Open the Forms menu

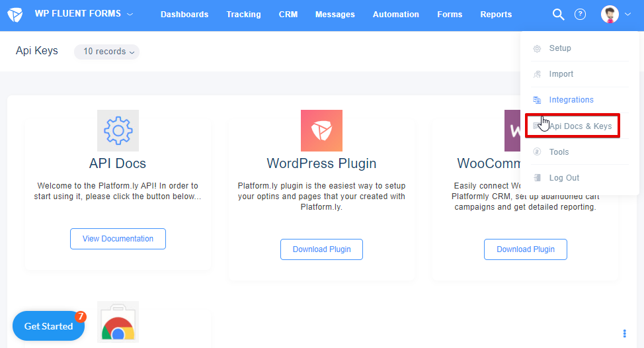pos(450,15)
